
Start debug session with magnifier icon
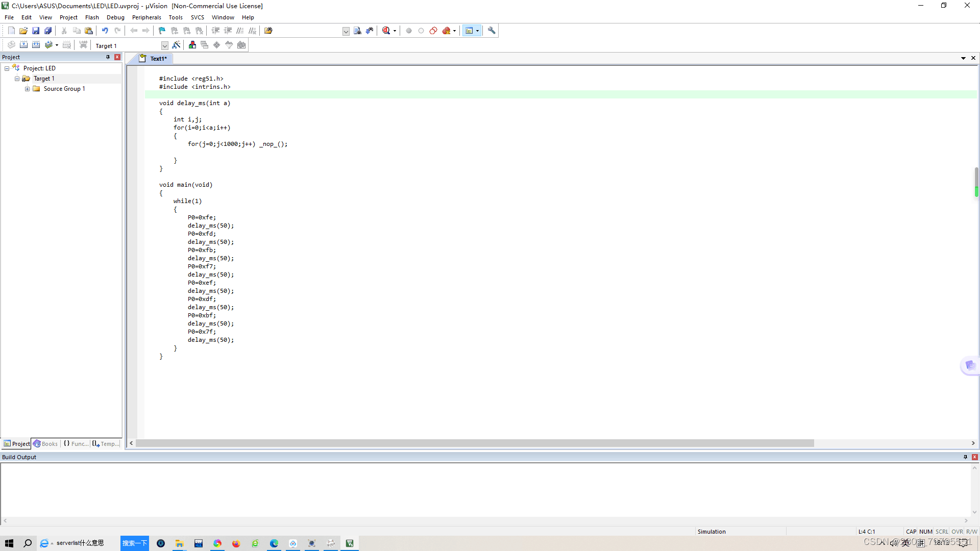(x=386, y=31)
